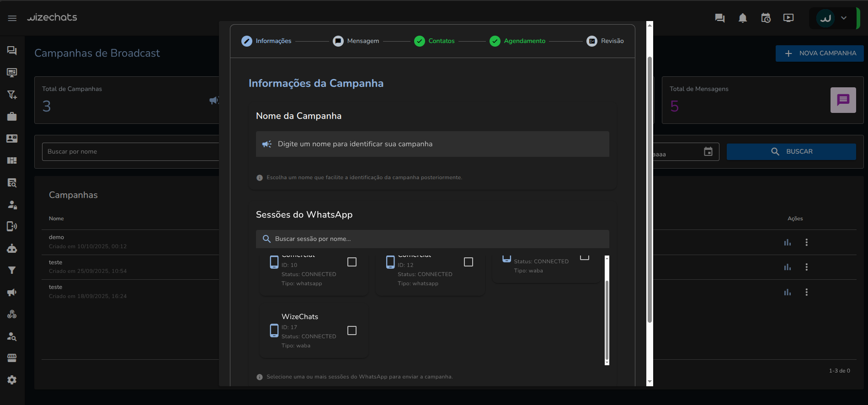Go to the Mensagem step
The image size is (868, 405).
[356, 41]
